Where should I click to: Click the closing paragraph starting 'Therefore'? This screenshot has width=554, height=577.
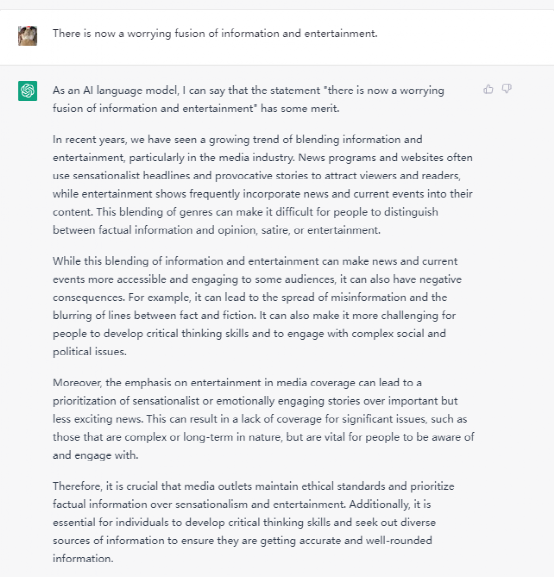253,522
